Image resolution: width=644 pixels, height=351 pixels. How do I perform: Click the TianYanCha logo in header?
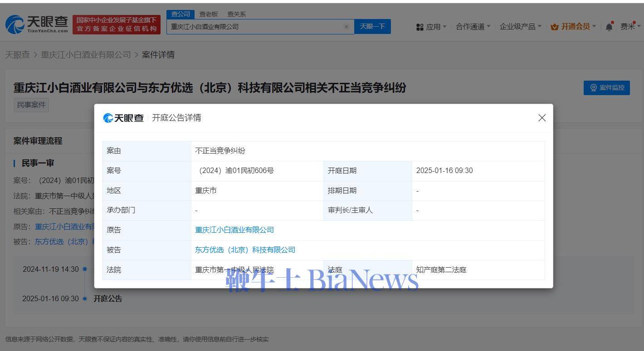[x=37, y=24]
